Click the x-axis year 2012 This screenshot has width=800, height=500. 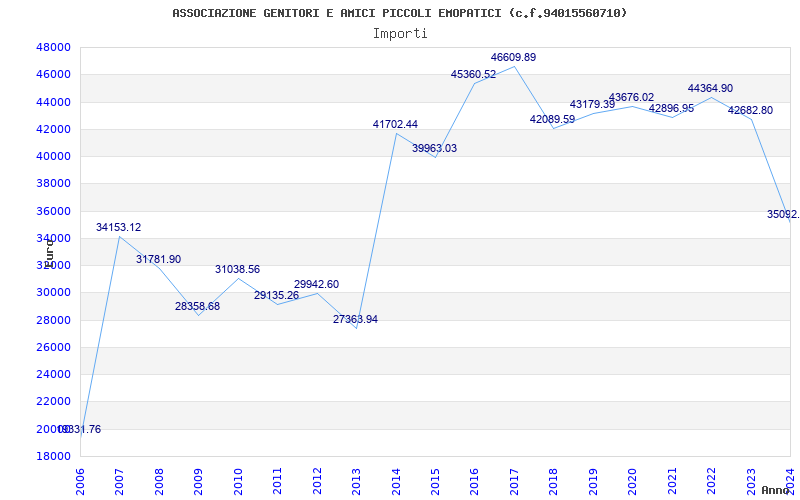pos(317,481)
